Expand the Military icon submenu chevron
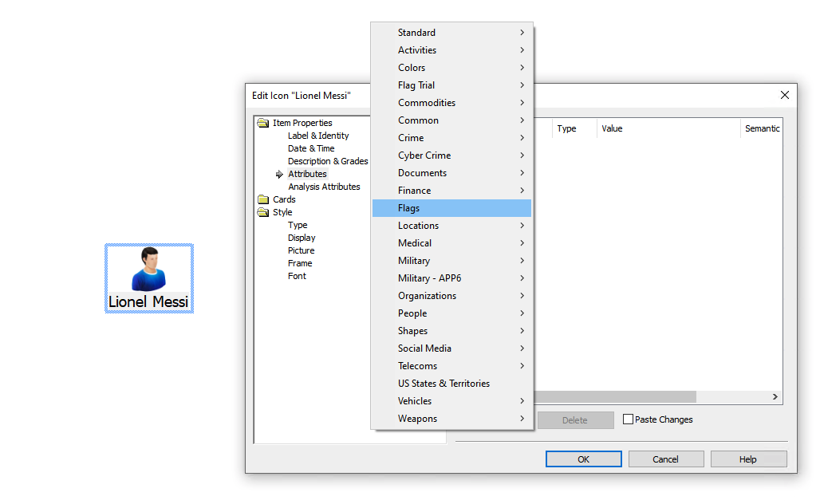The width and height of the screenshot is (820, 504). click(x=522, y=260)
